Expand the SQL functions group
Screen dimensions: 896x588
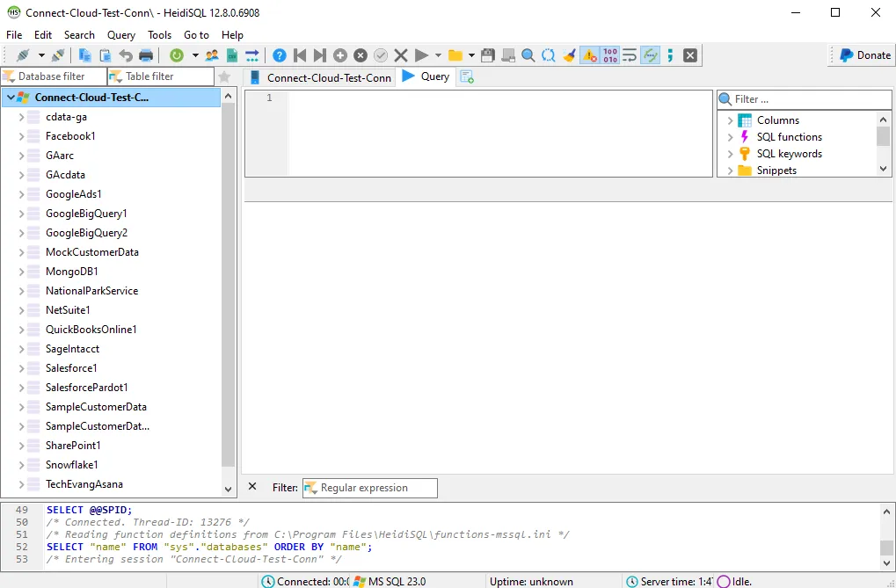[x=729, y=136]
